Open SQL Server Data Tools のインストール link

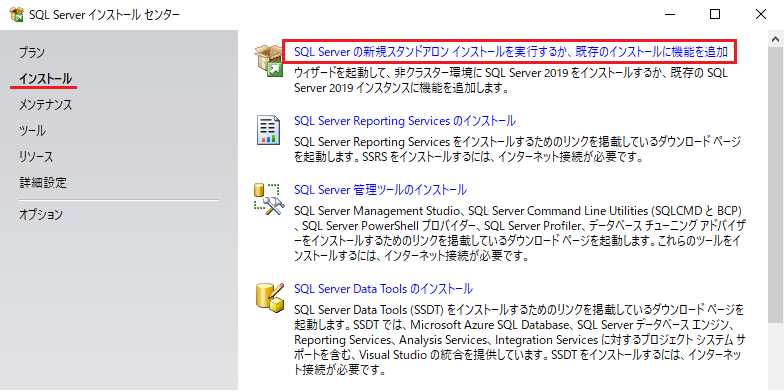point(384,289)
